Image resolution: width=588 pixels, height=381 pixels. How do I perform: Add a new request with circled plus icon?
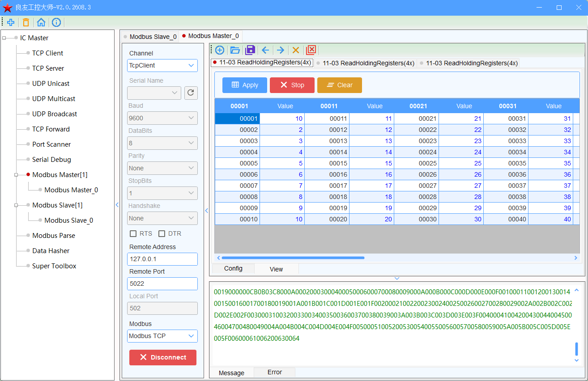click(220, 50)
